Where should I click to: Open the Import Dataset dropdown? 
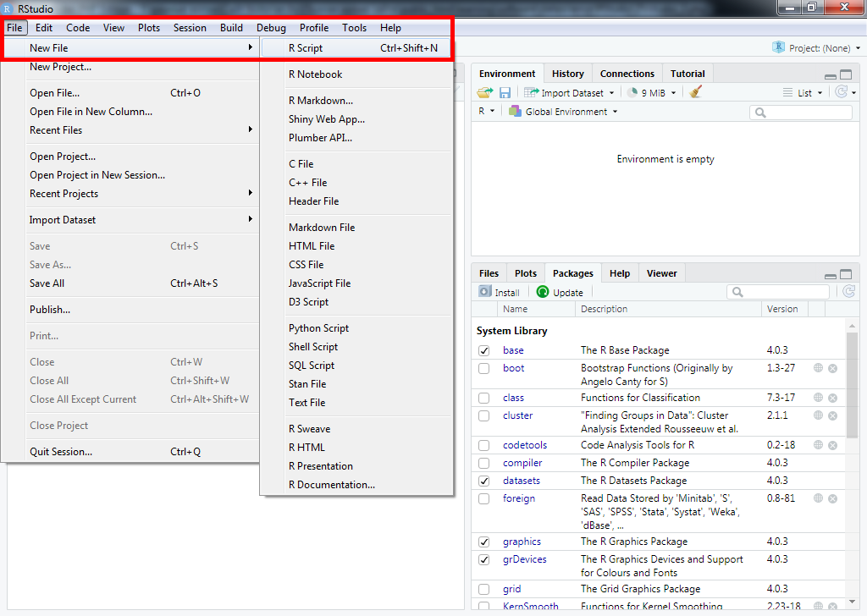(x=569, y=93)
